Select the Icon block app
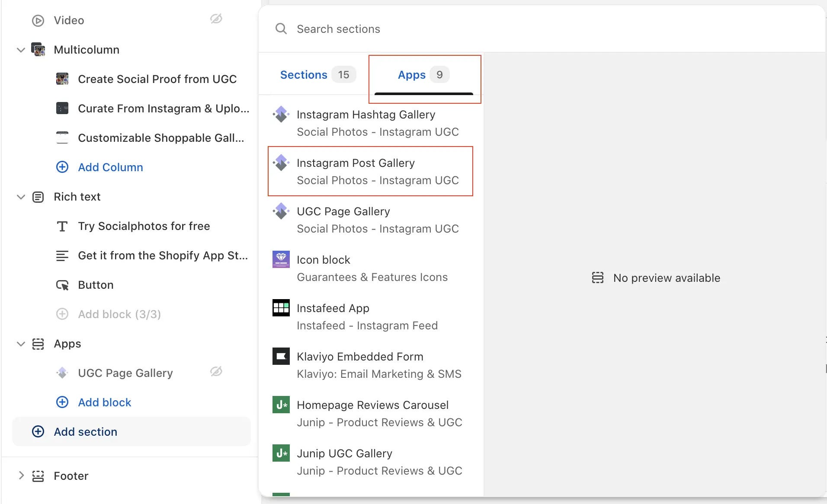This screenshot has height=504, width=827. pos(371,268)
